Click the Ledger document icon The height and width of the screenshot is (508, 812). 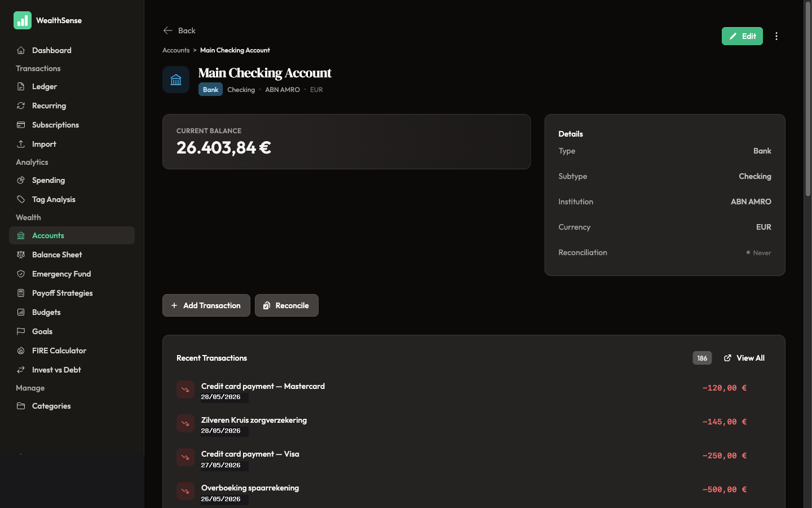pos(21,86)
